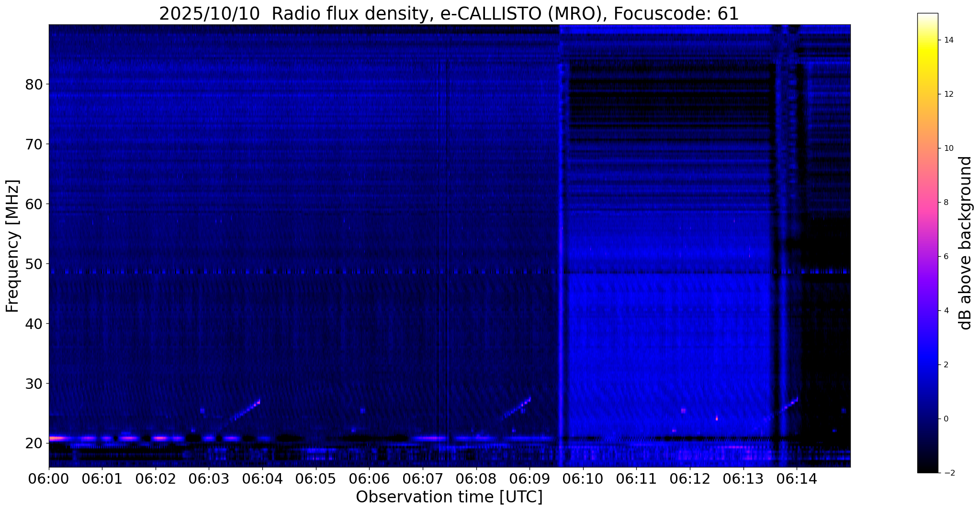
Task: Select the 06:00 time tick label
Action: click(49, 479)
